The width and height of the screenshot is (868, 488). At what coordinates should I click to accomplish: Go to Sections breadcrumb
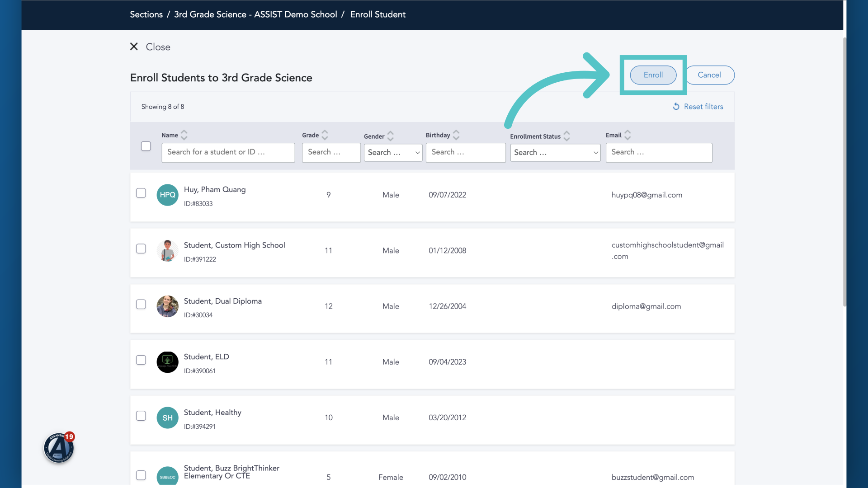coord(146,14)
